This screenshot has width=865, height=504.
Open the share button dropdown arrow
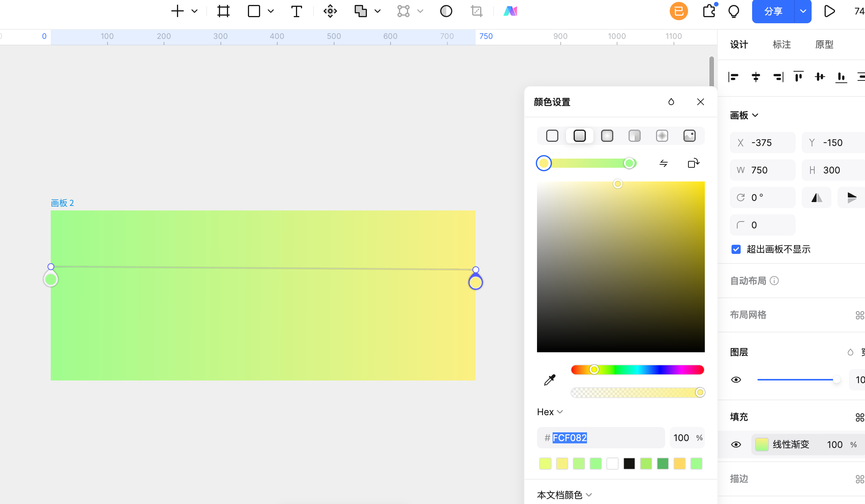[803, 11]
